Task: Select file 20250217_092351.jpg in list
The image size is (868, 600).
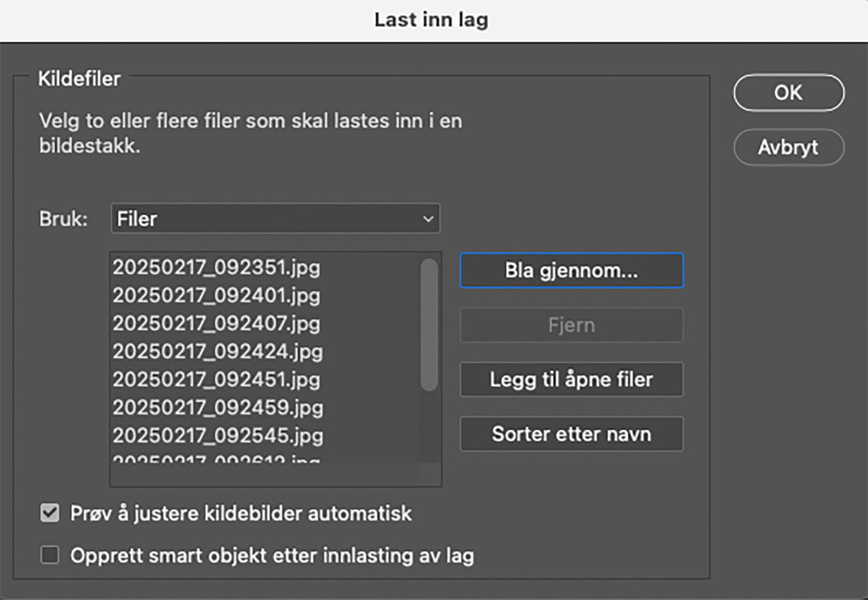Action: click(x=216, y=267)
